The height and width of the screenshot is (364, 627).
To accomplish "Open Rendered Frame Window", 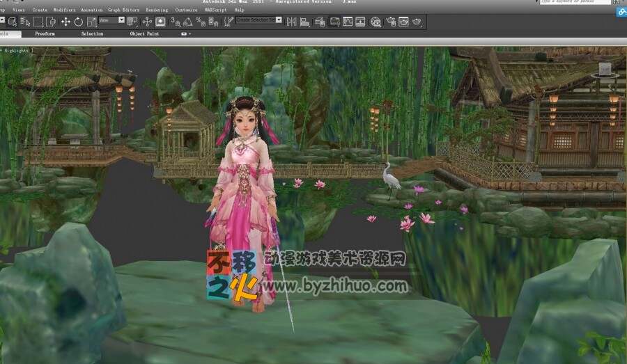I will (x=403, y=22).
